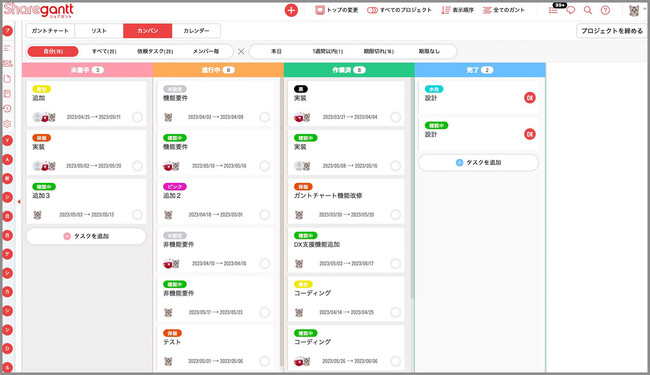Screen dimensions: 650x375
Task: Click タスクを追加 in the 完了 column
Action: [478, 162]
